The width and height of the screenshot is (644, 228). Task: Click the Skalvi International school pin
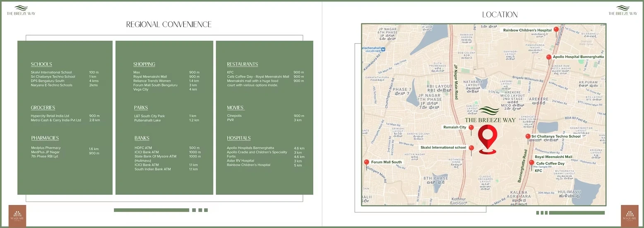pyautogui.click(x=471, y=148)
